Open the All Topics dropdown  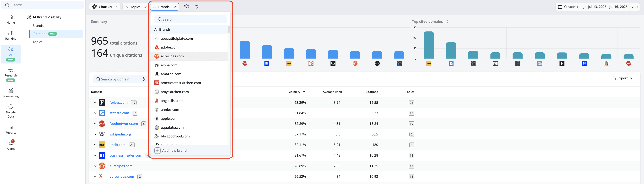pos(135,7)
